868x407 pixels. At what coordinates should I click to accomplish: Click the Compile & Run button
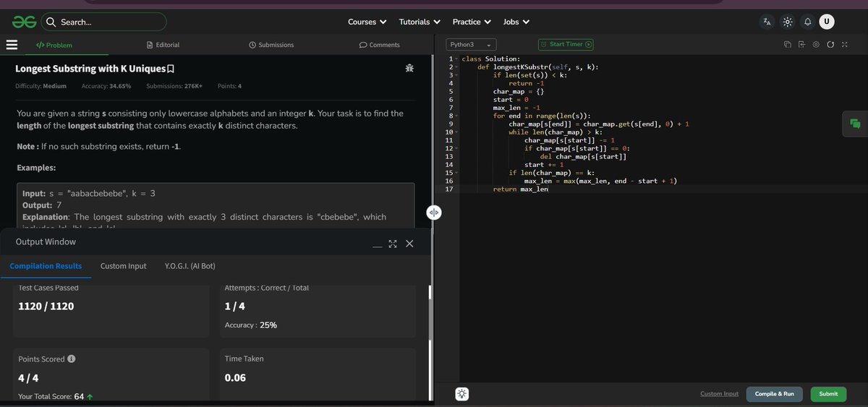tap(774, 394)
